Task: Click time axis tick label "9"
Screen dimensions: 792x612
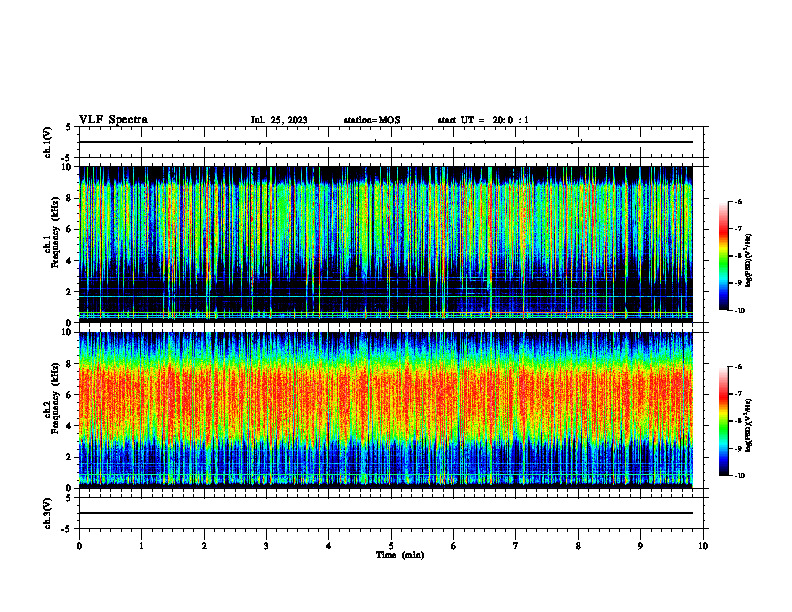Action: pos(640,546)
